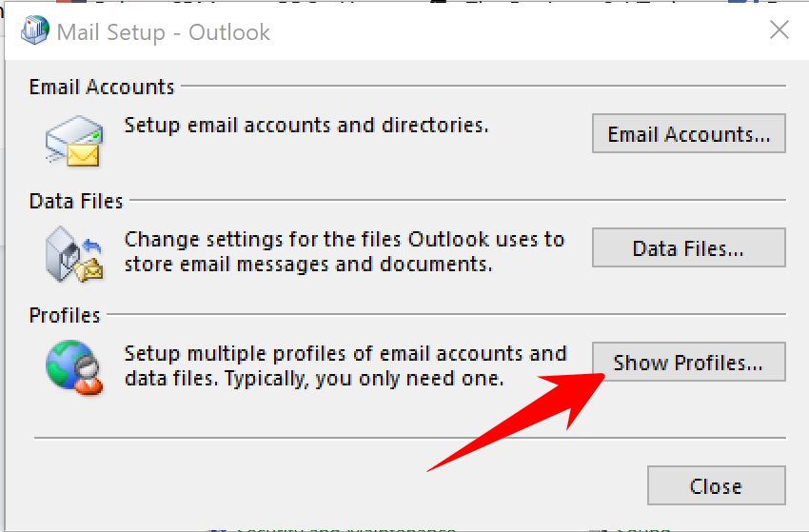Click the 'Profiles' section heading

coord(65,315)
